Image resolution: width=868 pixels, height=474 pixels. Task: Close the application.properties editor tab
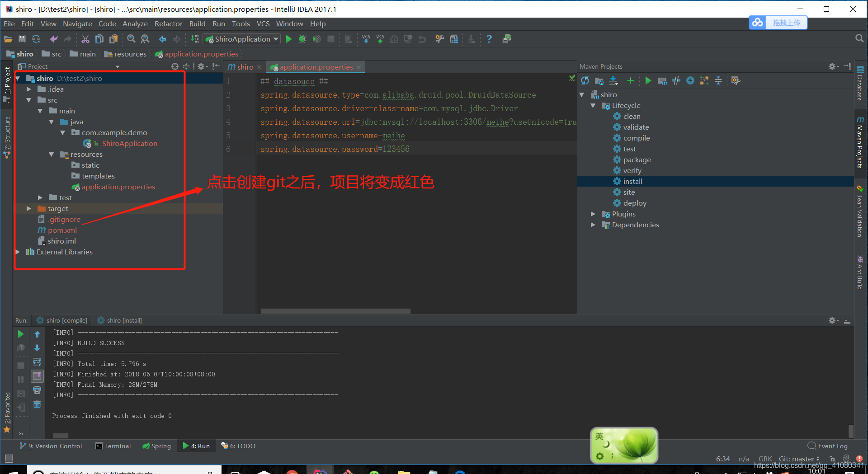tap(359, 67)
